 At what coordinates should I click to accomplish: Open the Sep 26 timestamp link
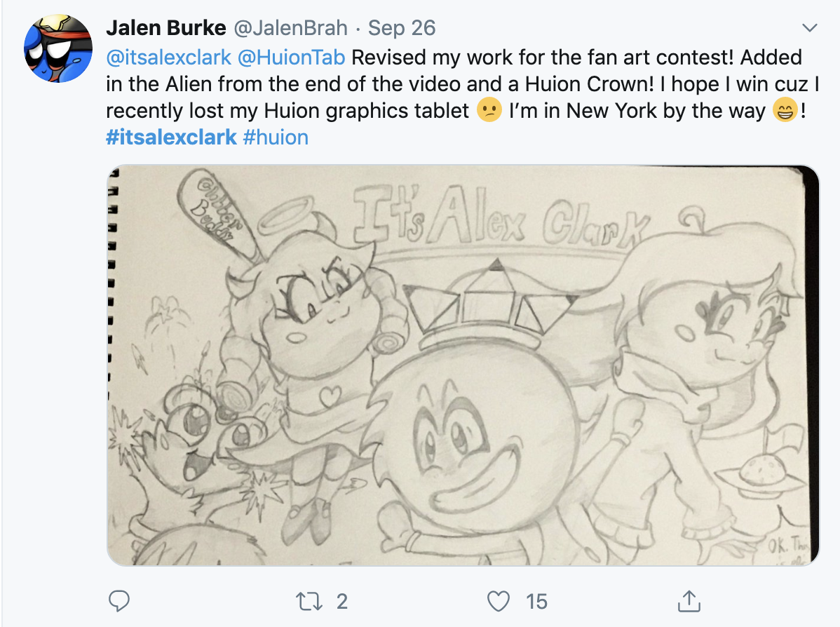402,28
